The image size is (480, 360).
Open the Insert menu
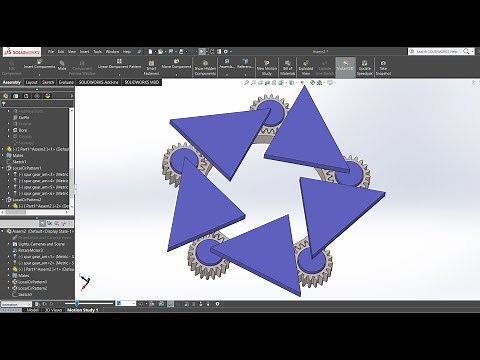[84, 52]
